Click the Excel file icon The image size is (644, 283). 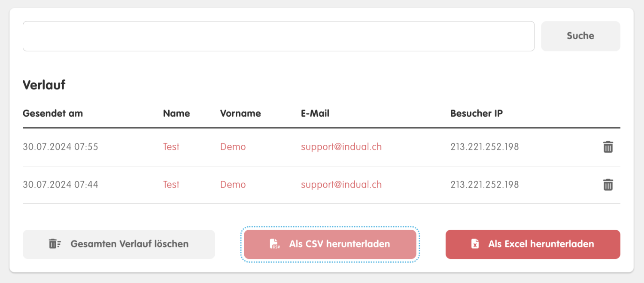click(x=475, y=244)
